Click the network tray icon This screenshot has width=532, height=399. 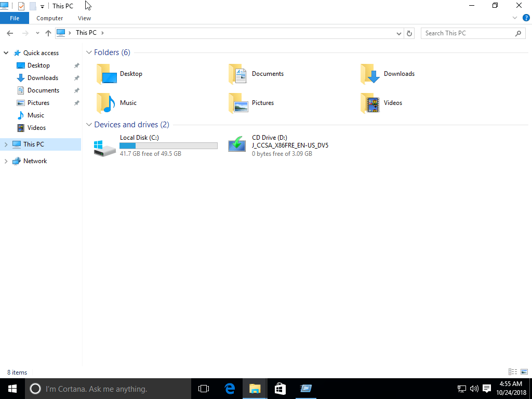click(x=461, y=389)
